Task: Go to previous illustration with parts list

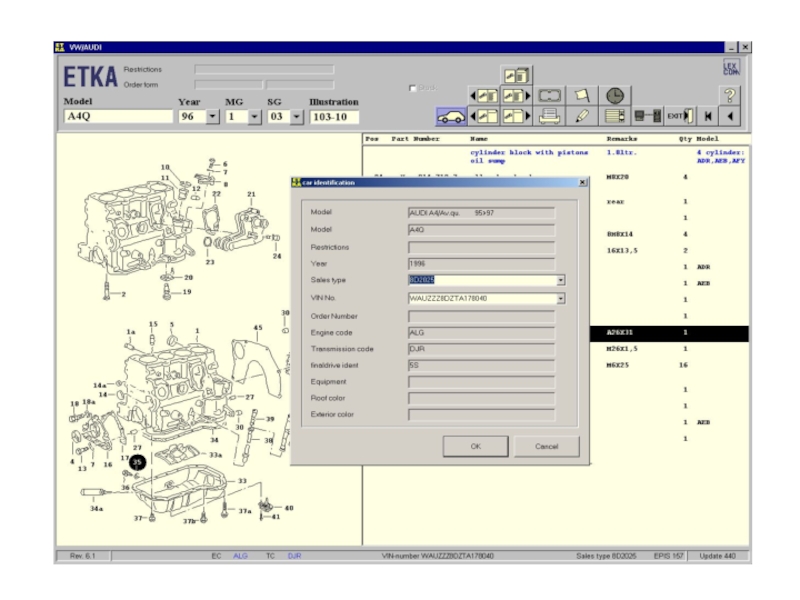Action: [484, 96]
